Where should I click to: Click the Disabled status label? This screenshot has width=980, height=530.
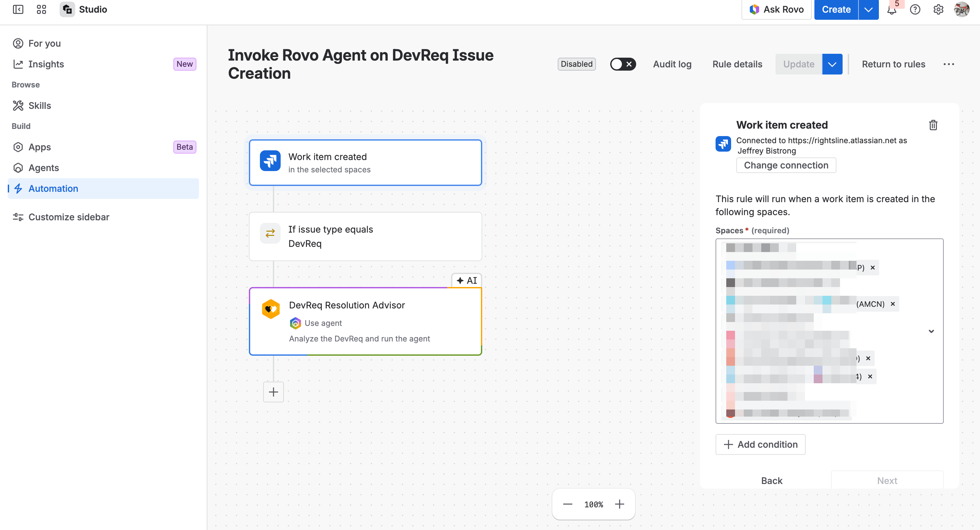(577, 64)
